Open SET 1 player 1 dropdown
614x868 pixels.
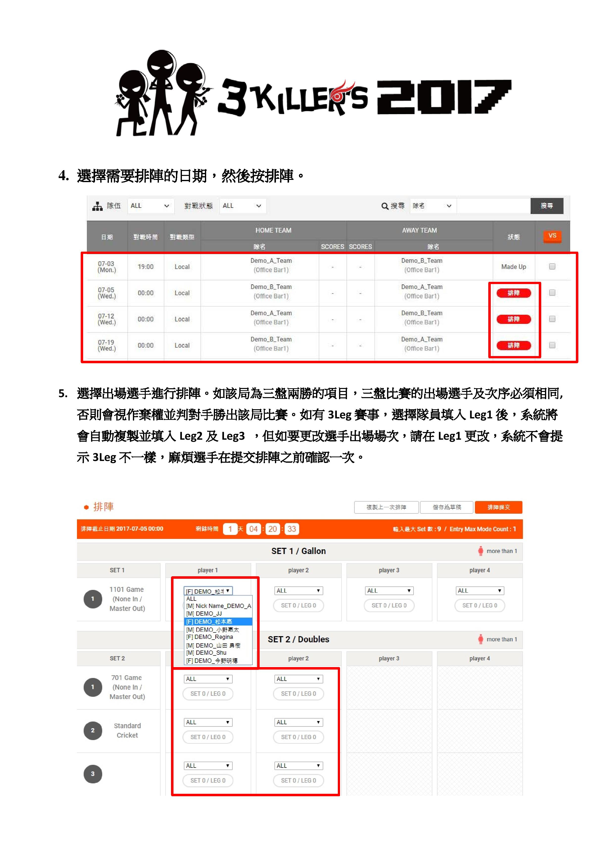click(208, 591)
